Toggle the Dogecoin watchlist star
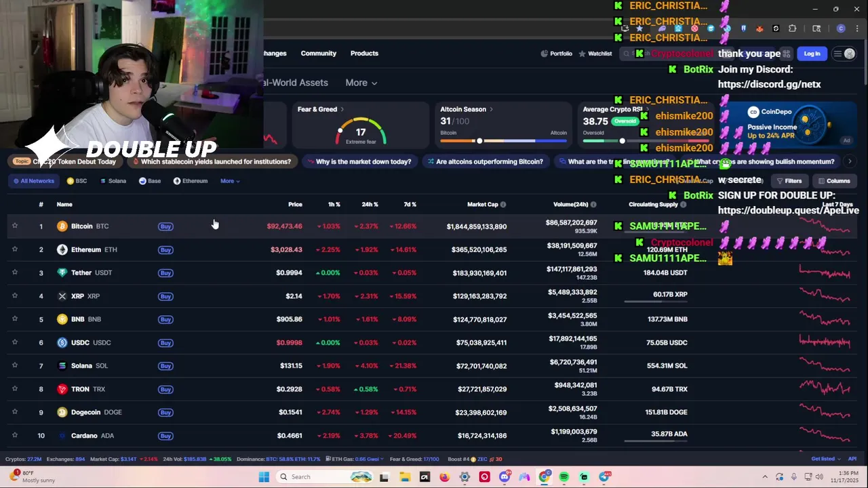This screenshot has width=868, height=488. pyautogui.click(x=15, y=412)
